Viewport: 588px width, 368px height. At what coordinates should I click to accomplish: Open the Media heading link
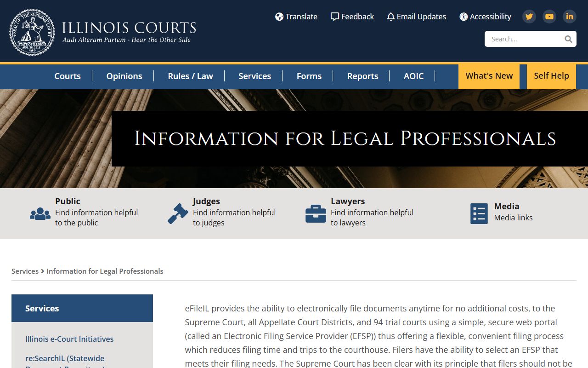[x=507, y=206]
